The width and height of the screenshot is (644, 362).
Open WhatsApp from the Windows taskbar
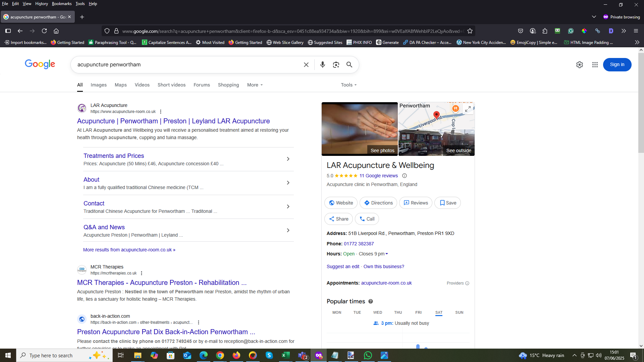[368, 355]
